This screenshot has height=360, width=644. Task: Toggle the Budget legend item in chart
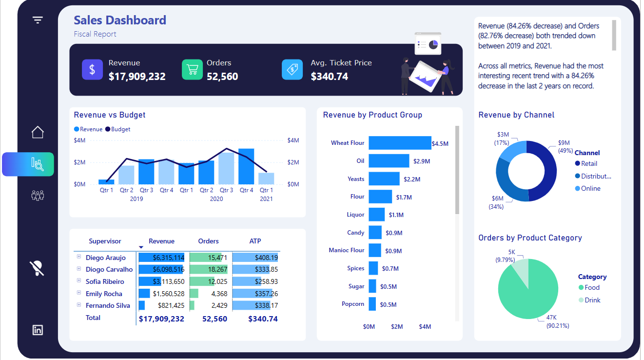[117, 129]
